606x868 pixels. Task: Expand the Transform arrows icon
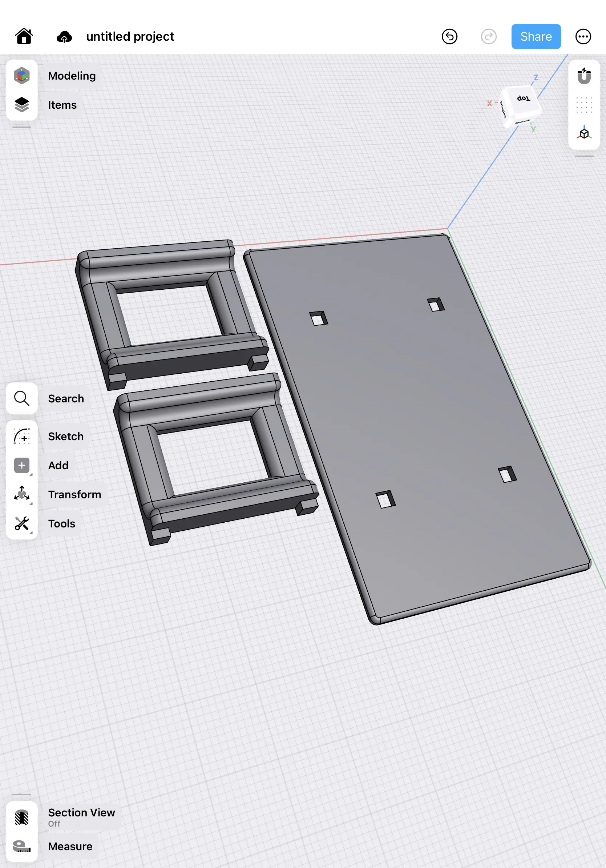[21, 494]
